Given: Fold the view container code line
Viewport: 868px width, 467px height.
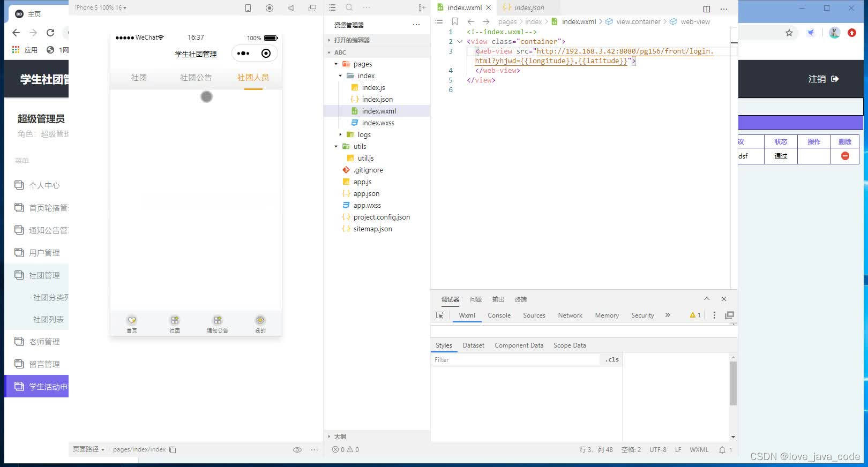Looking at the screenshot, I should point(459,41).
